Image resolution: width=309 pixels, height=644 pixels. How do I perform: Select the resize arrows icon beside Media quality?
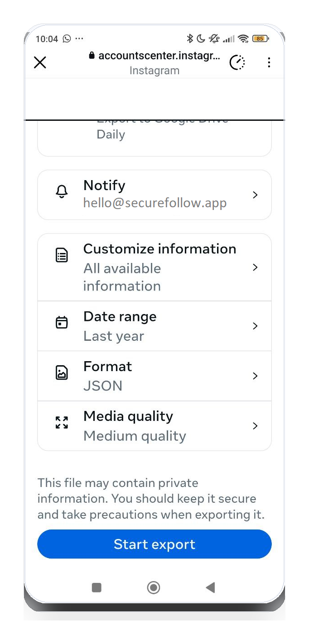61,422
